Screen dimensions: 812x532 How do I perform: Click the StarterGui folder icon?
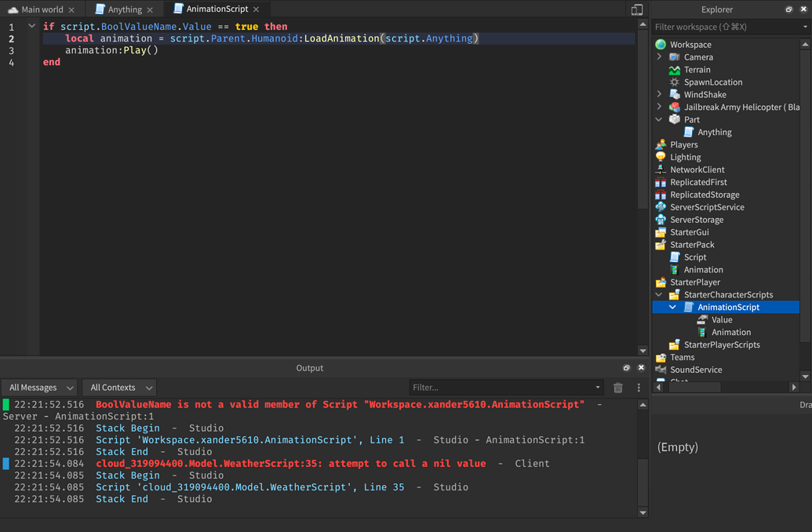661,232
